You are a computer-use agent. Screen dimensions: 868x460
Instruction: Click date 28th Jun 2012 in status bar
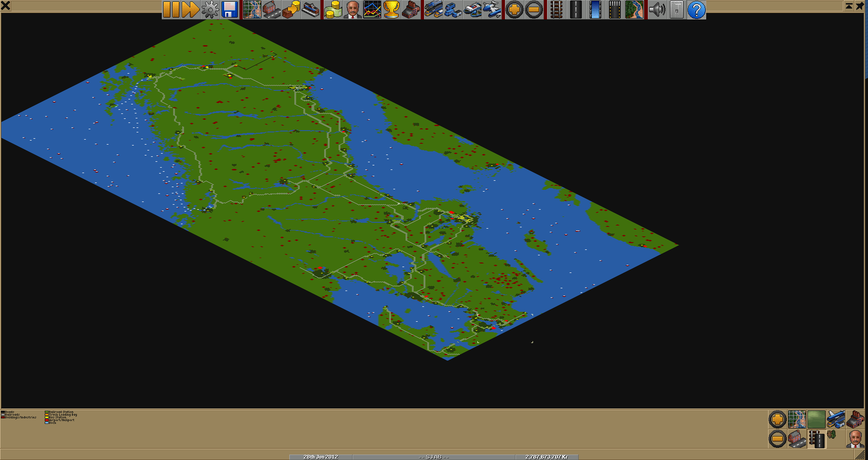coord(321,457)
